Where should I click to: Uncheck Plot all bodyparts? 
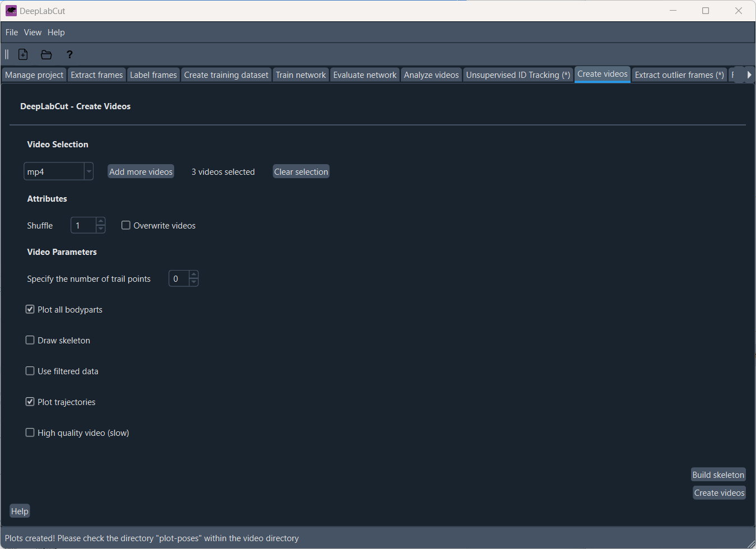(30, 309)
